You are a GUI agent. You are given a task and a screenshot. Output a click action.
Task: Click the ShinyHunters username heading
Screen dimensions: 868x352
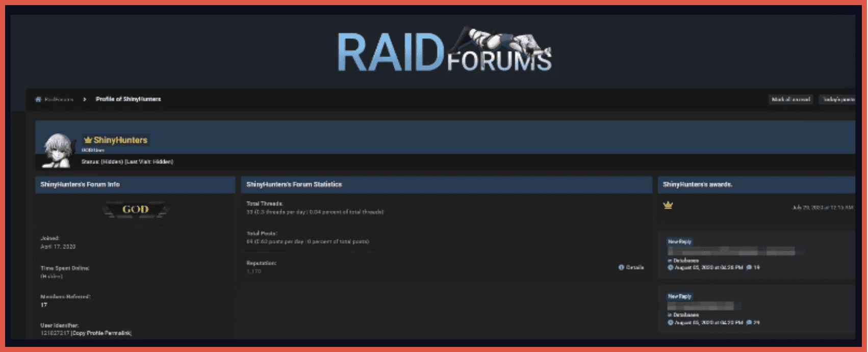click(x=120, y=140)
